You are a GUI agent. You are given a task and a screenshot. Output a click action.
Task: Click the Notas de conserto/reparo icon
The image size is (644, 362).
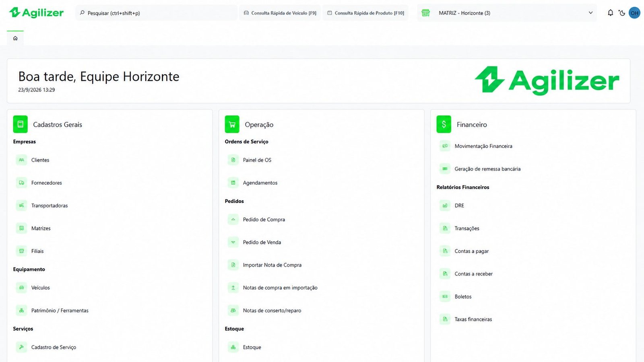(x=233, y=311)
